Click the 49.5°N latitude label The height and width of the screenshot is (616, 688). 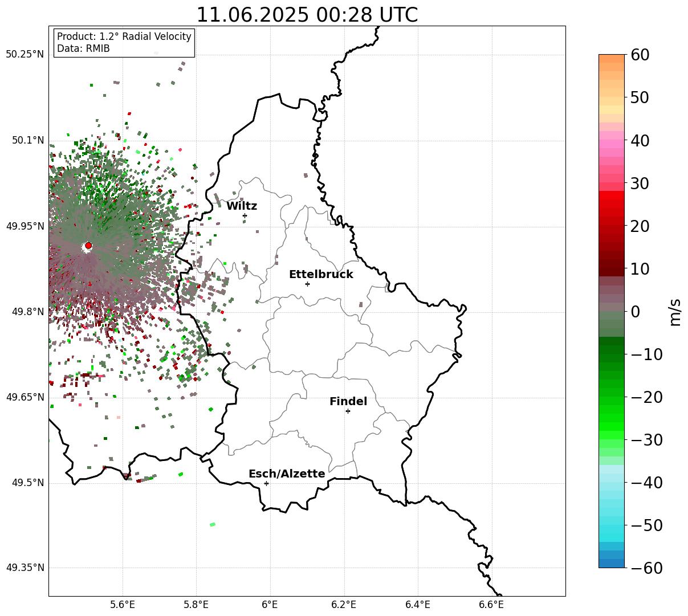pyautogui.click(x=27, y=483)
